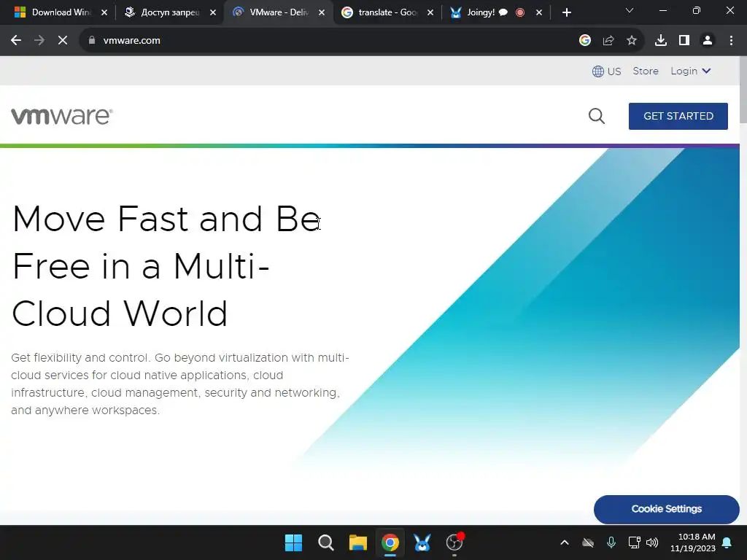The image size is (747, 560).
Task: Click the Google Translate icon in address bar
Action: pos(585,41)
